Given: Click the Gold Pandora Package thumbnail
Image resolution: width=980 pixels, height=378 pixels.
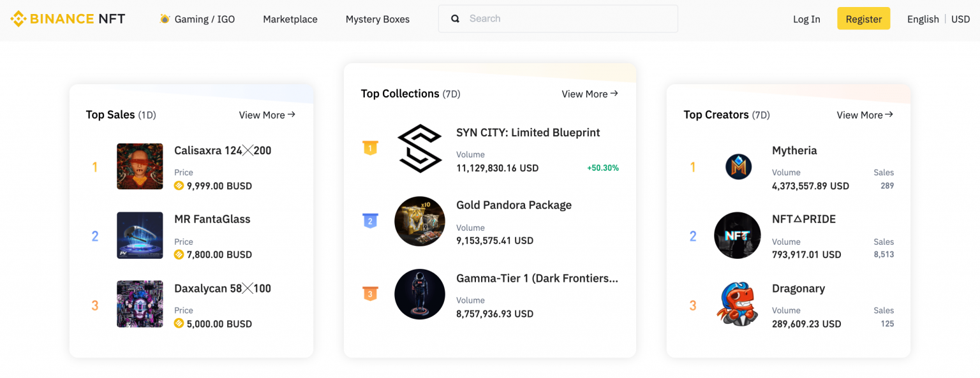Looking at the screenshot, I should click(420, 221).
